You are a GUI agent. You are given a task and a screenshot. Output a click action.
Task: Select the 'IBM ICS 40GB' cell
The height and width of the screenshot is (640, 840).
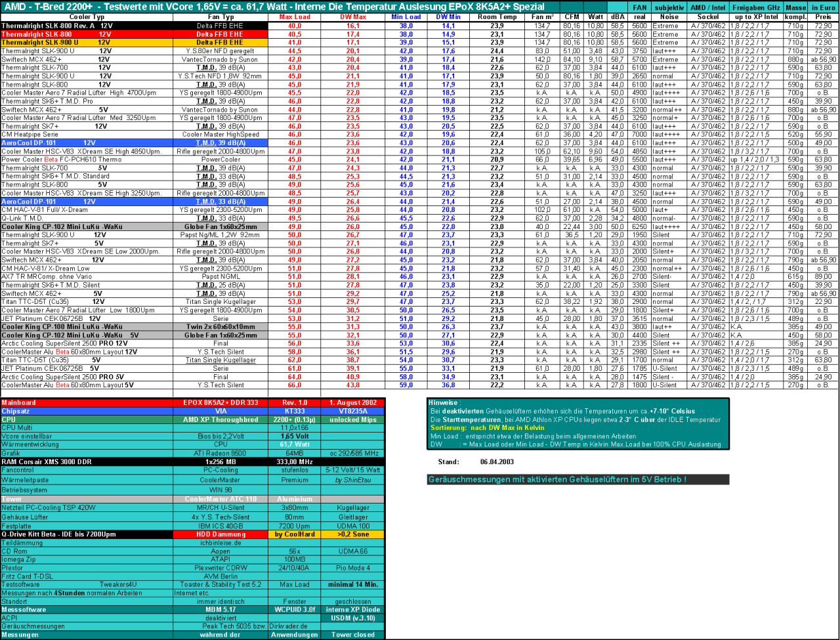[220, 526]
